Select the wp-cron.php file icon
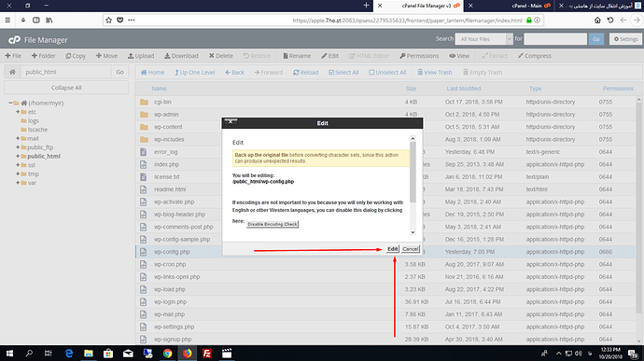The height and width of the screenshot is (361, 644). 144,265
